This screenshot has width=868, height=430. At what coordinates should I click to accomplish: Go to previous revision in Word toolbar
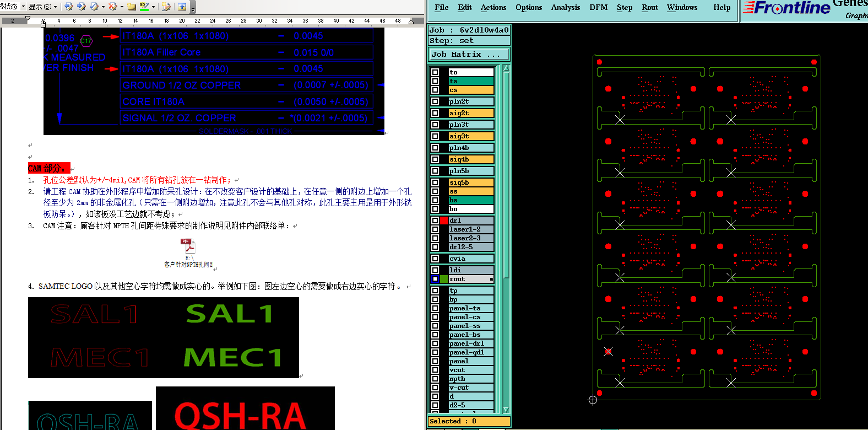(x=69, y=7)
